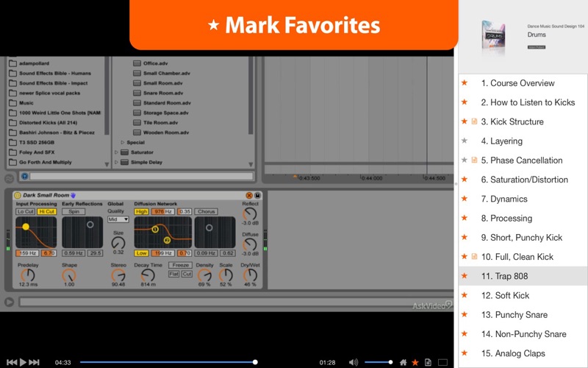Skip to next video

pos(34,362)
